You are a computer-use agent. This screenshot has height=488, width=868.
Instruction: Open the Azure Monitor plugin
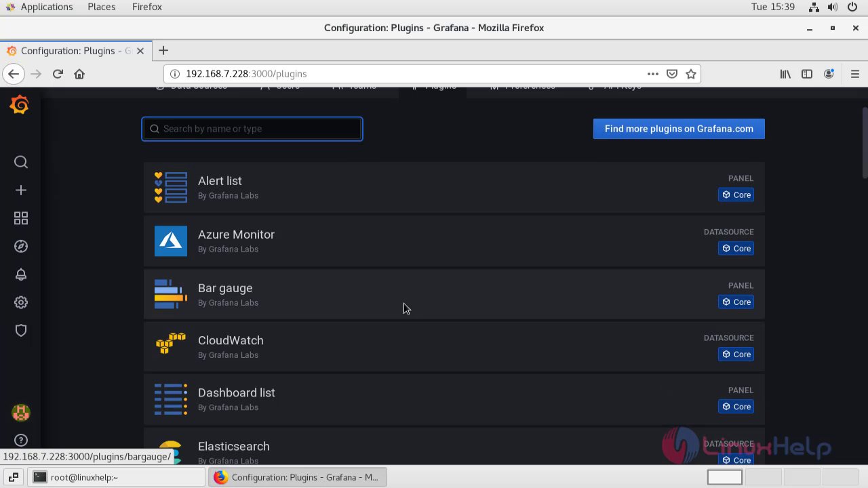(454, 241)
